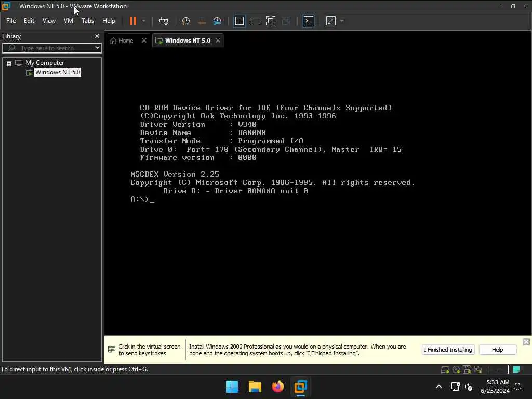Click the 'Device Name : BANANA' console line
This screenshot has width=532, height=399.
tap(203, 132)
